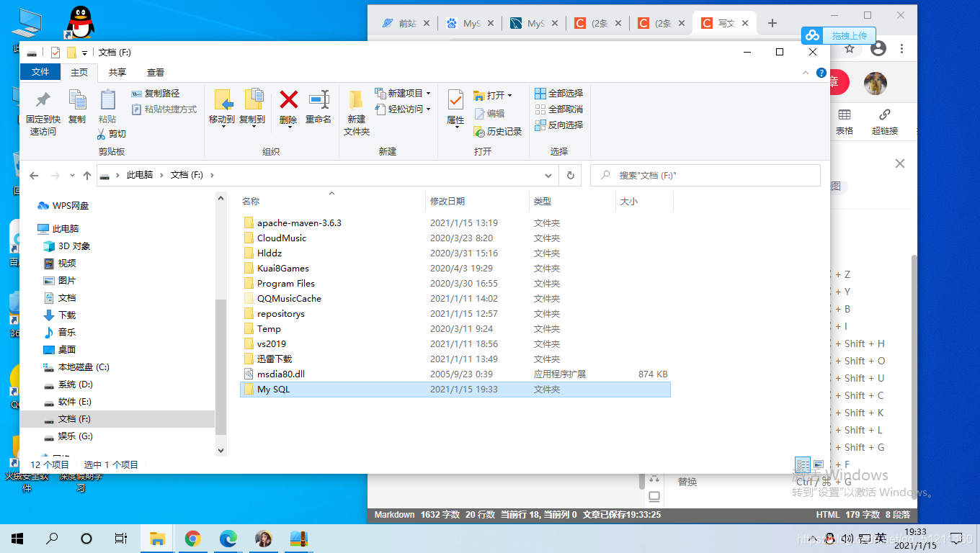Collapse the ribbon with chevron arrow
Screen dimensions: 980x553
(x=806, y=73)
